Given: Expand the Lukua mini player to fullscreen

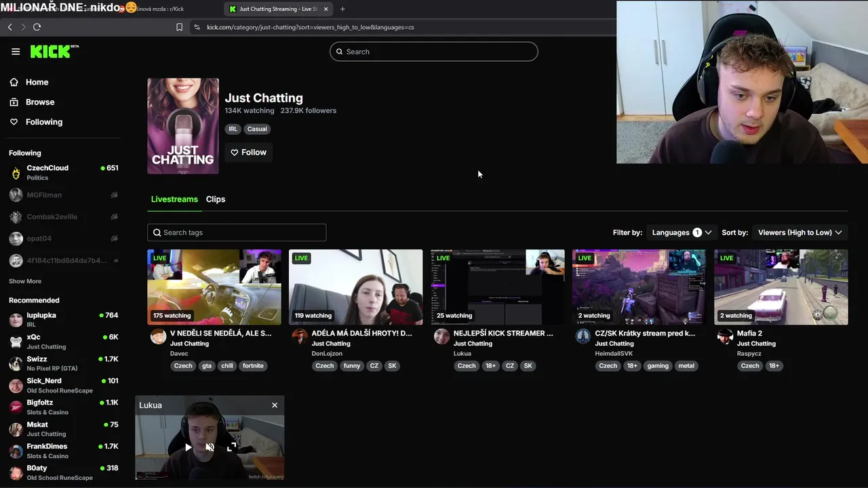Looking at the screenshot, I should pos(231,447).
